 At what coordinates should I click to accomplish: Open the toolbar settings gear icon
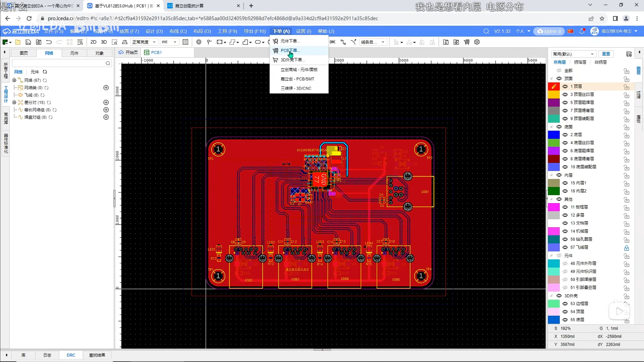click(477, 42)
